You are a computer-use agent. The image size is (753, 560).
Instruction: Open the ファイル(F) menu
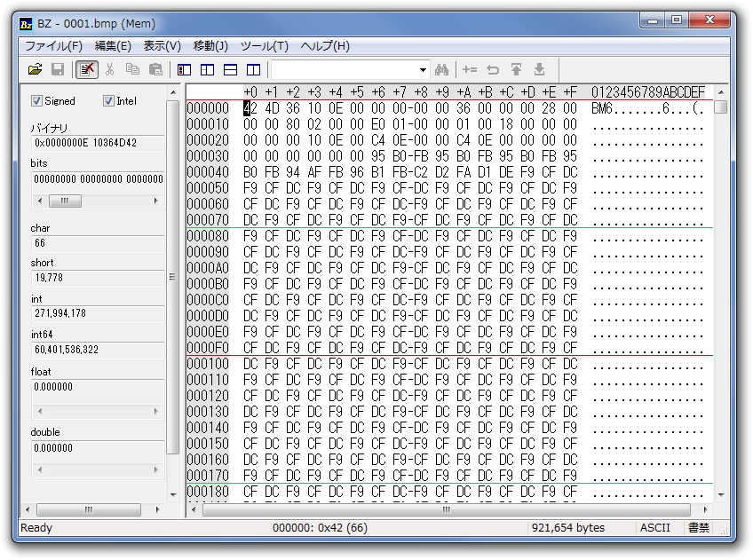(x=54, y=46)
